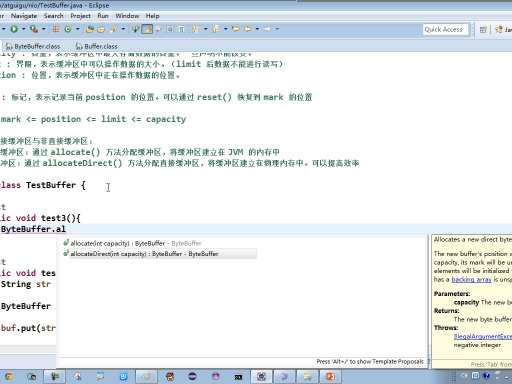
Task: Switch to the ByteBuffer.class tab
Action: point(33,46)
